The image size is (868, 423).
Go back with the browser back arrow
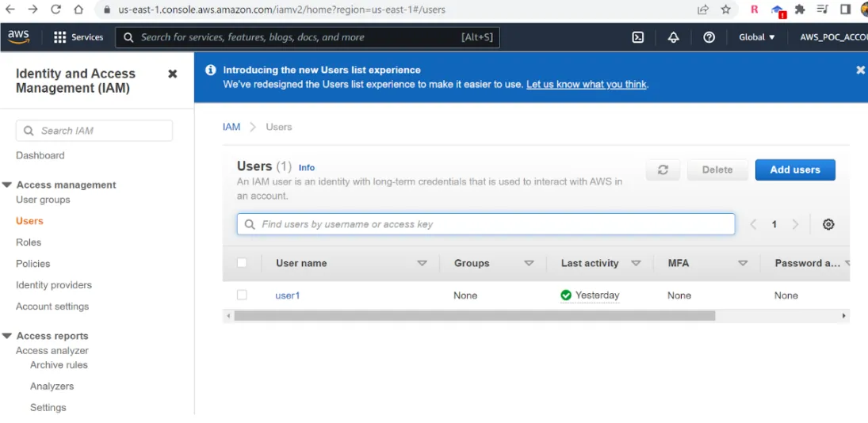10,10
